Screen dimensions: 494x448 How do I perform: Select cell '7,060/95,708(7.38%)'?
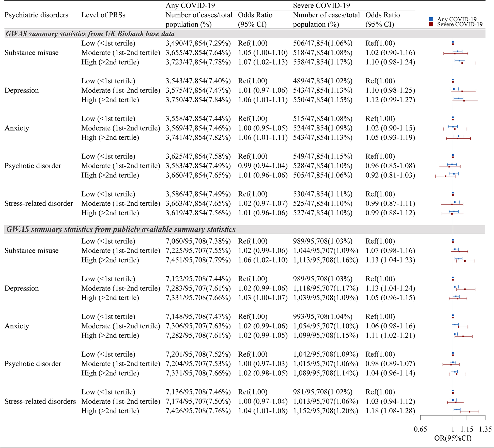click(198, 241)
